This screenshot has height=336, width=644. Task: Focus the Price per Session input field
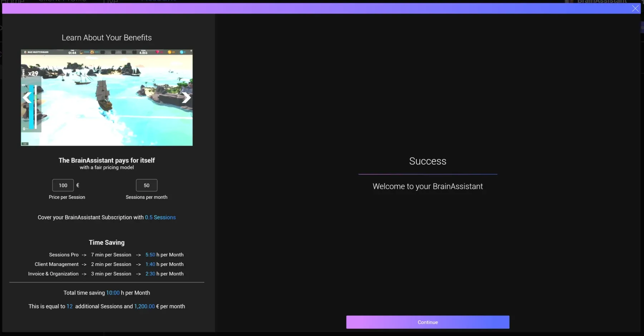coord(63,185)
